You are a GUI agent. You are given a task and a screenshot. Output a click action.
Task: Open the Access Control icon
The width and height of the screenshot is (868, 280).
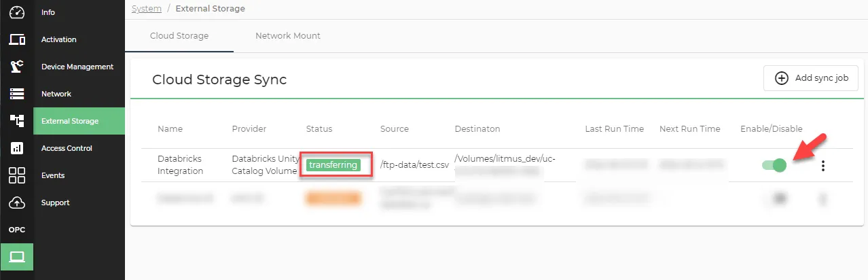tap(17, 148)
